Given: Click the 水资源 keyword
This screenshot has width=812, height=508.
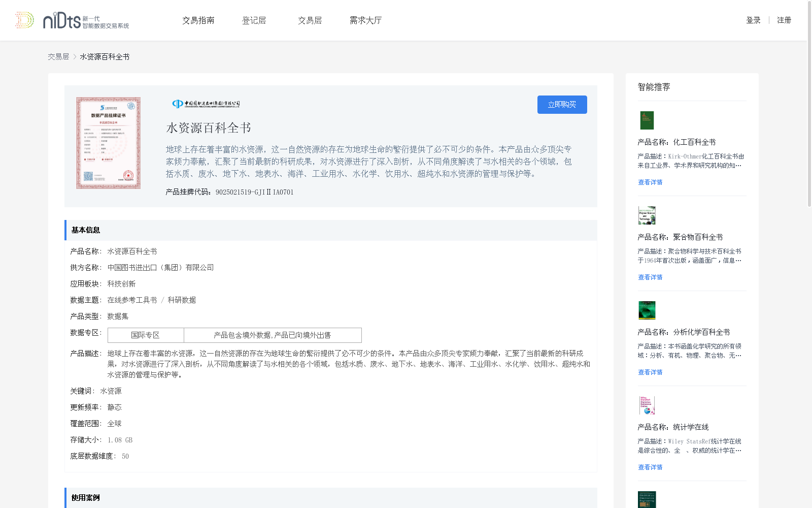Looking at the screenshot, I should point(111,391).
